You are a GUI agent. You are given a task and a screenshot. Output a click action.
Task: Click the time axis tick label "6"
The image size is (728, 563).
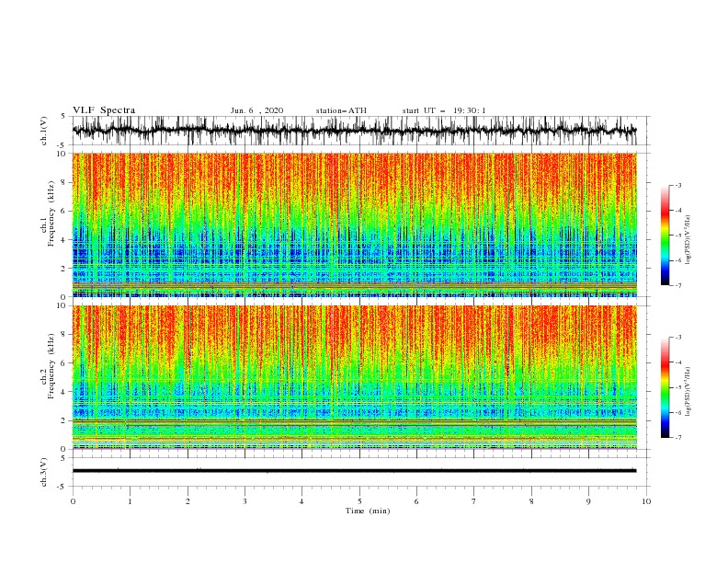click(416, 501)
